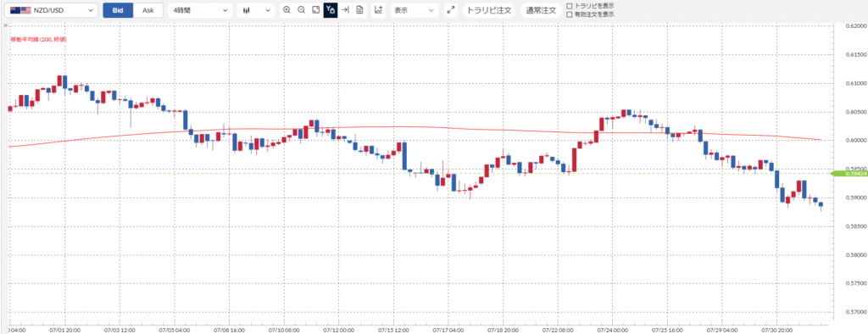Viewport: 868px width, 334px height.
Task: Click the zoom out magnifier icon
Action: coord(301,10)
